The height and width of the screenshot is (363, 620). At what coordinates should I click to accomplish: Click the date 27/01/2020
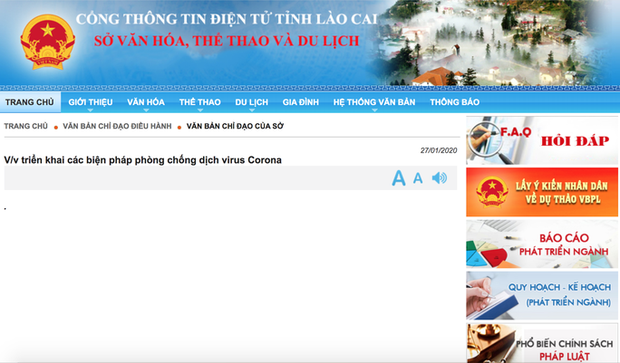coord(439,150)
